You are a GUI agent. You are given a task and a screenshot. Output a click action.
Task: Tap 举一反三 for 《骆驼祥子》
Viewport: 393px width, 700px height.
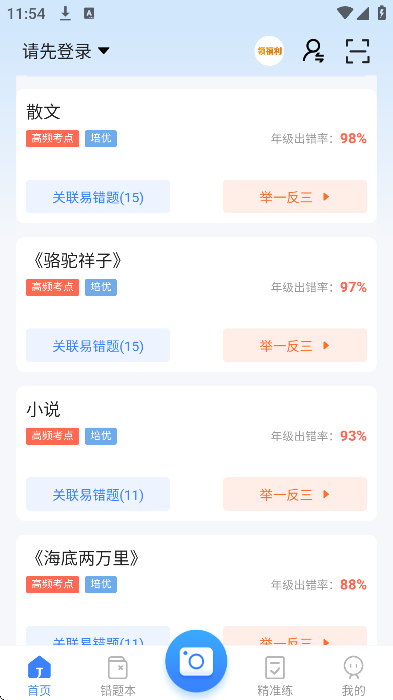pos(295,346)
